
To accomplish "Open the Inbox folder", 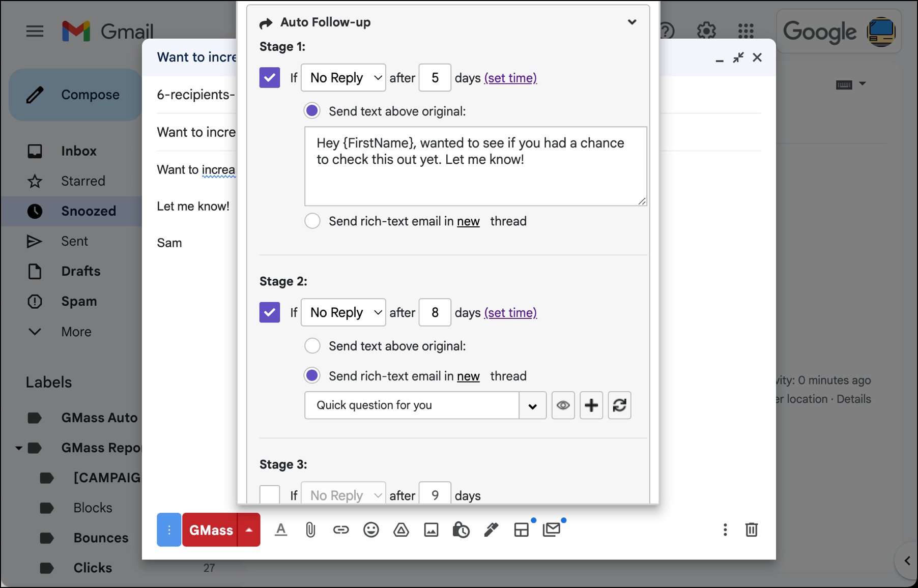I will pyautogui.click(x=79, y=151).
